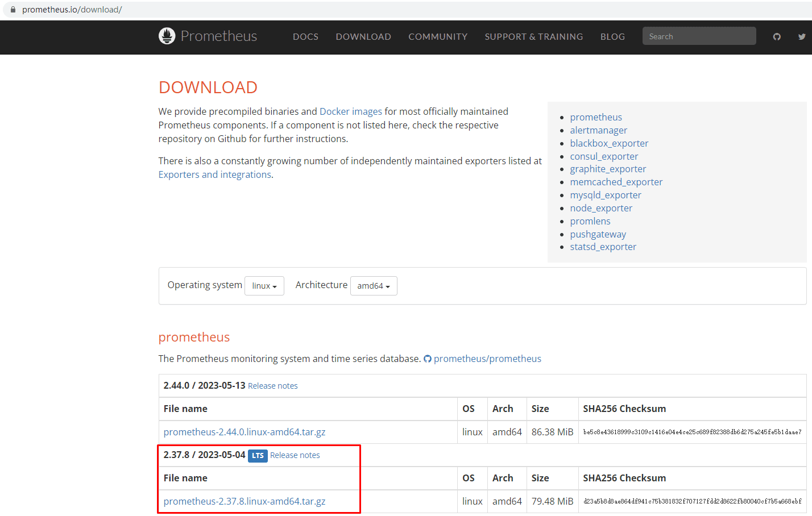Viewport: 812px width, 516px height.
Task: Download prometheus-2.44.0.linux-amd64.tar.gz
Action: point(245,432)
